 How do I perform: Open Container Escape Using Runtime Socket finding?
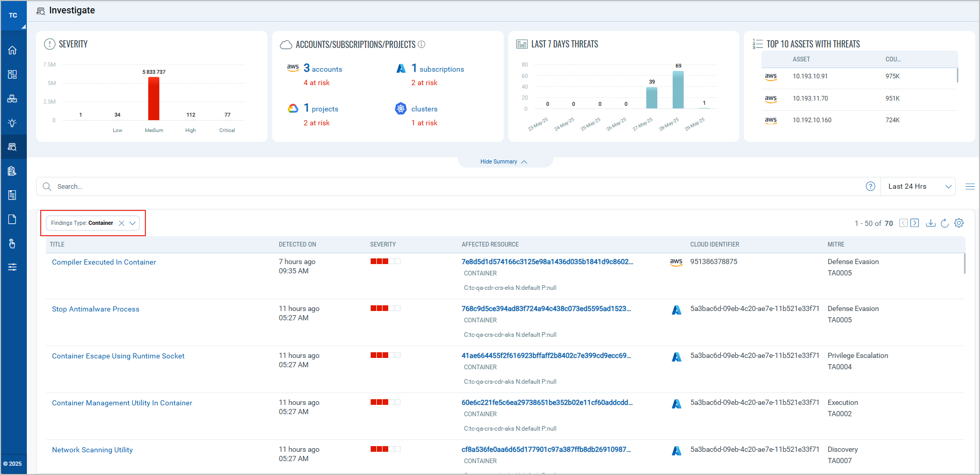pyautogui.click(x=118, y=356)
